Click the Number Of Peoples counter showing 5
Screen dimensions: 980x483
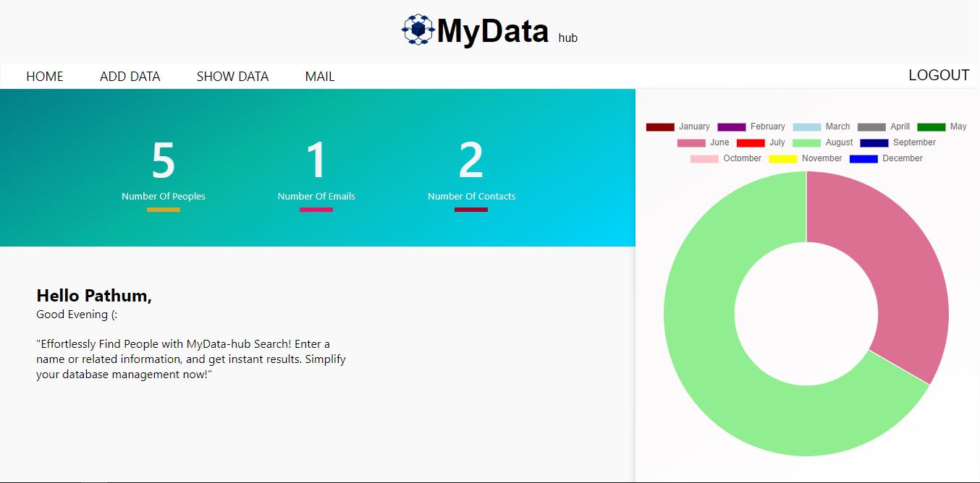[x=162, y=161]
